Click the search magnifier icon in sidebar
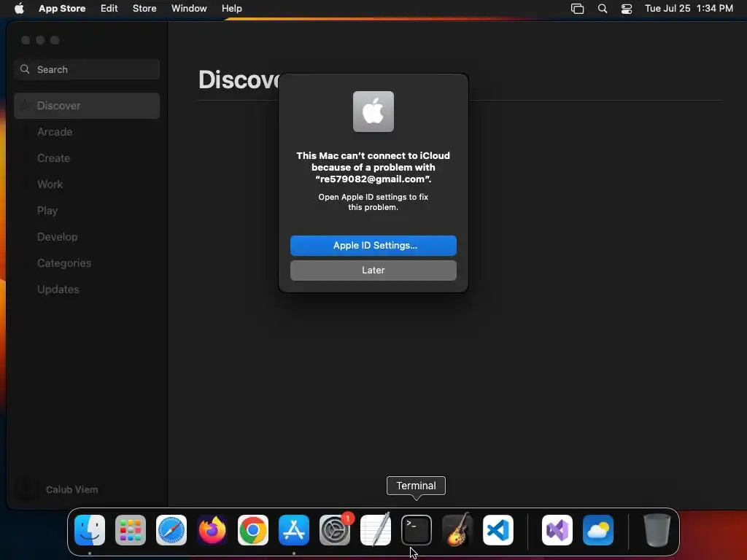Viewport: 747px width, 560px height. point(25,69)
